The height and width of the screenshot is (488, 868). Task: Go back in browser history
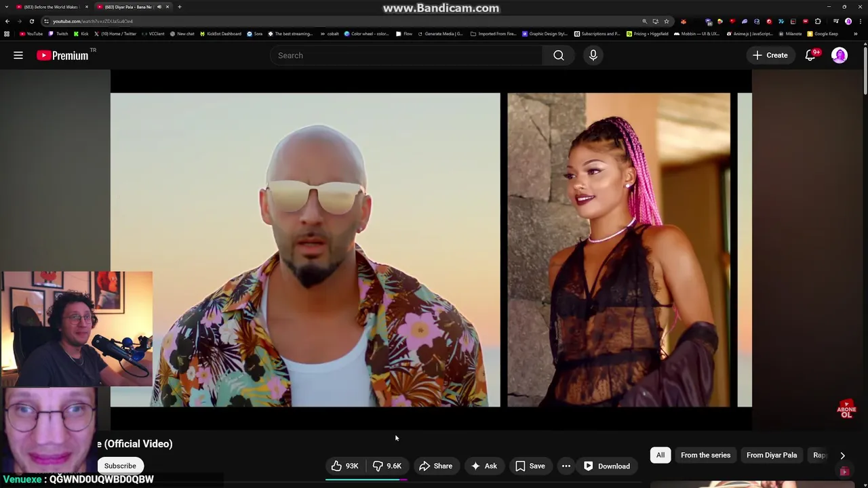(x=7, y=21)
